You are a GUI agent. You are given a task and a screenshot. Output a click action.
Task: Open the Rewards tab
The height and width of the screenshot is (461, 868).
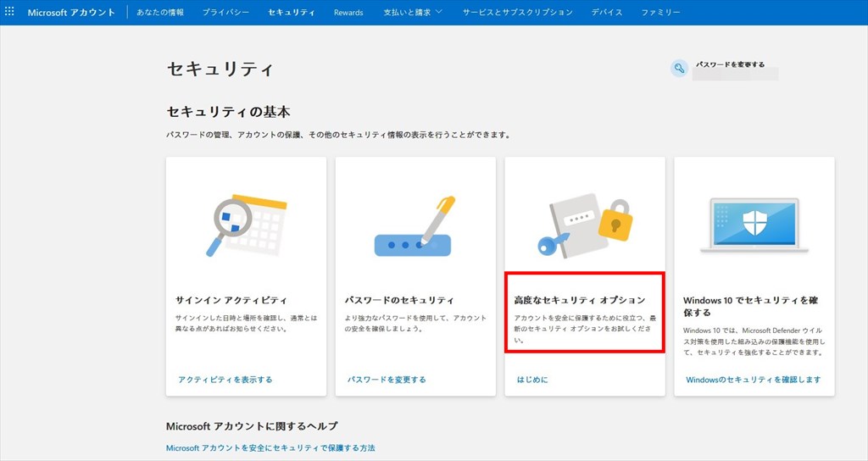coord(348,13)
